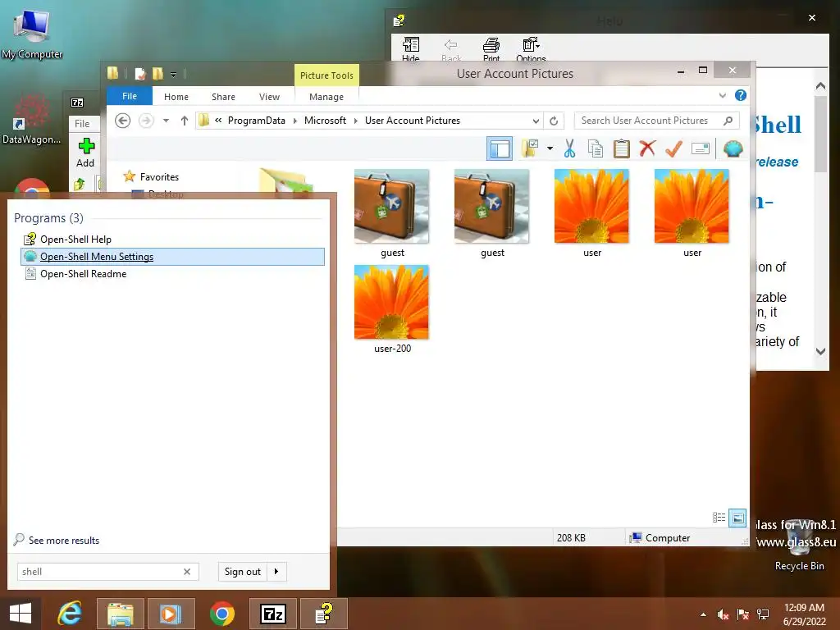Expand the arrow next to Sign out
Viewport: 840px width, 630px height.
(276, 572)
